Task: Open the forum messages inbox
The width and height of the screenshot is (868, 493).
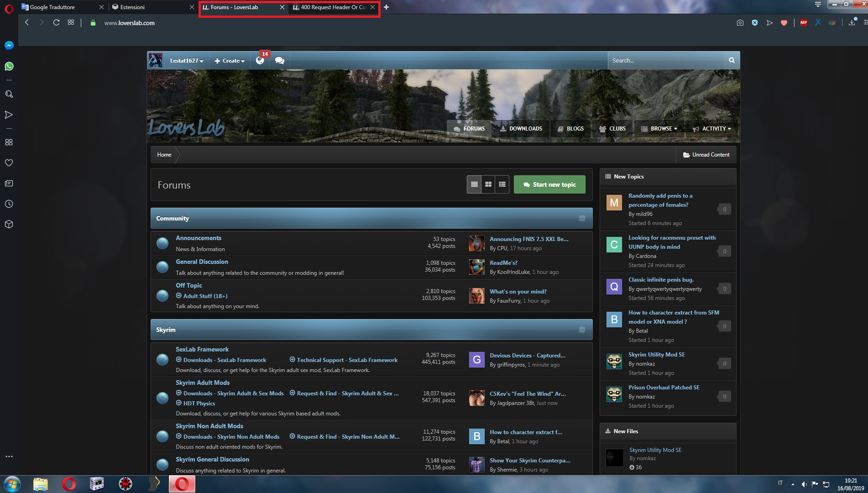Action: [x=280, y=61]
